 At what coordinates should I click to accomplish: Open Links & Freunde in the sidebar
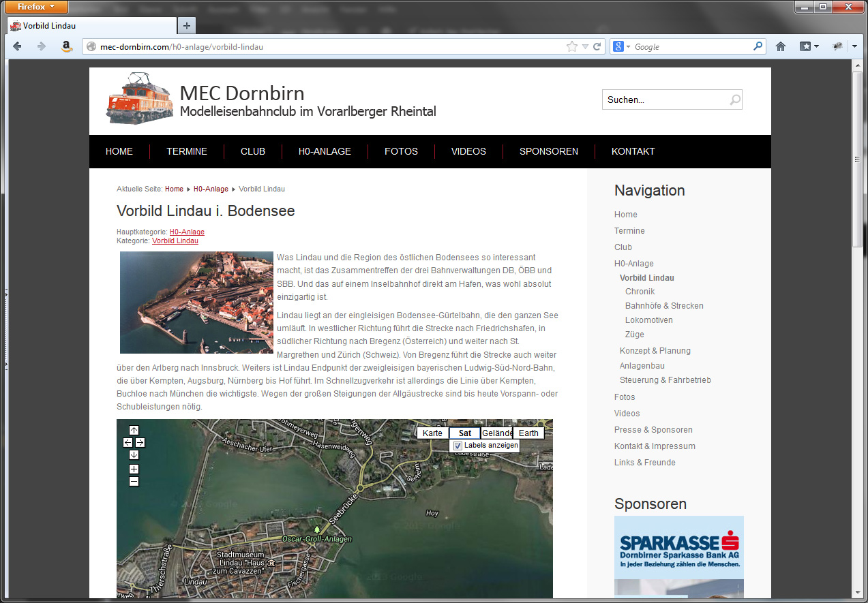tap(645, 463)
